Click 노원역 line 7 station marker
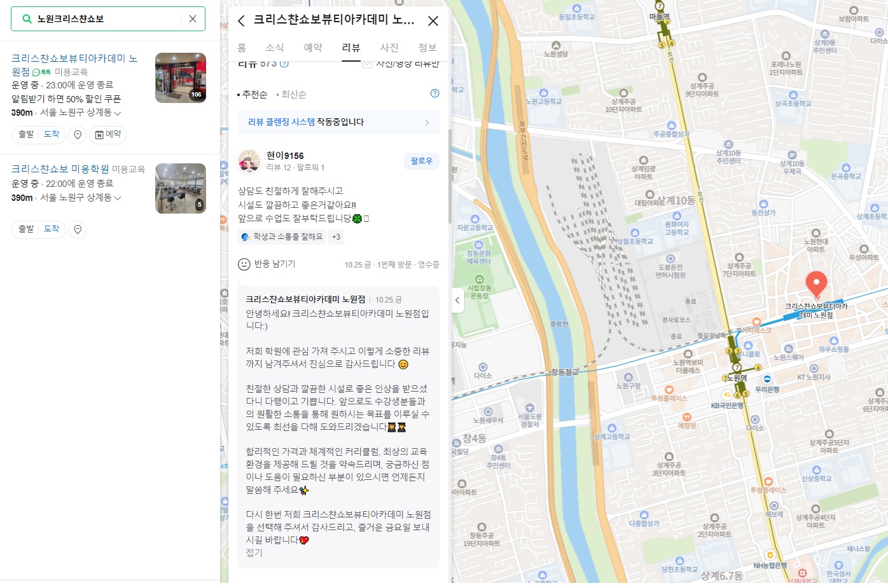 coord(737,367)
